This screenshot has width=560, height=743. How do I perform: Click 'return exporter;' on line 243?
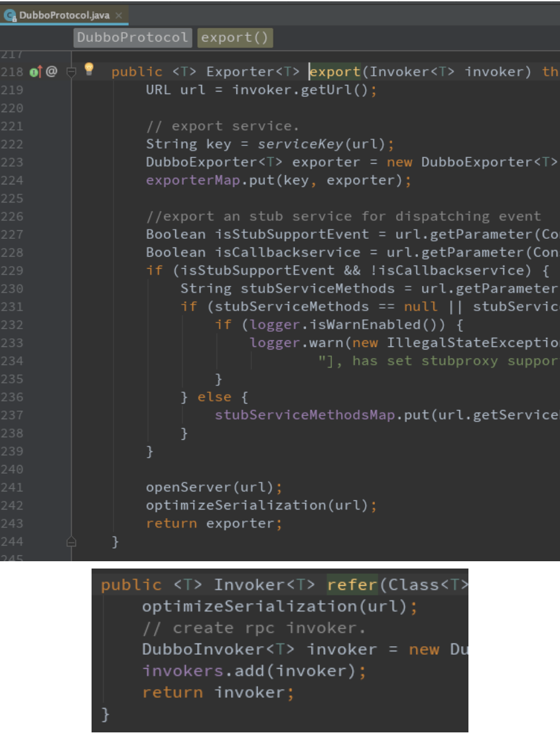214,523
